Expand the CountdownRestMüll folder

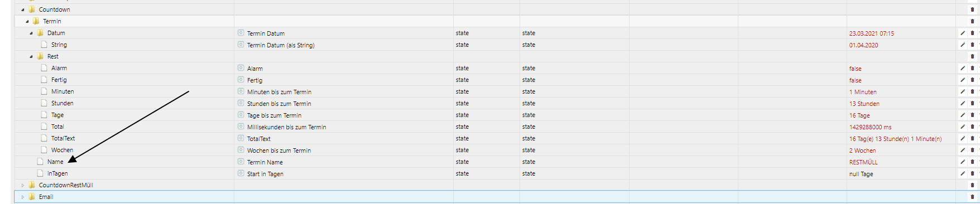(x=23, y=185)
